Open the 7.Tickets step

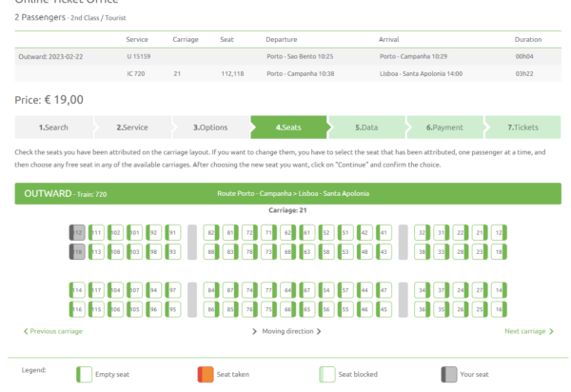pos(522,127)
